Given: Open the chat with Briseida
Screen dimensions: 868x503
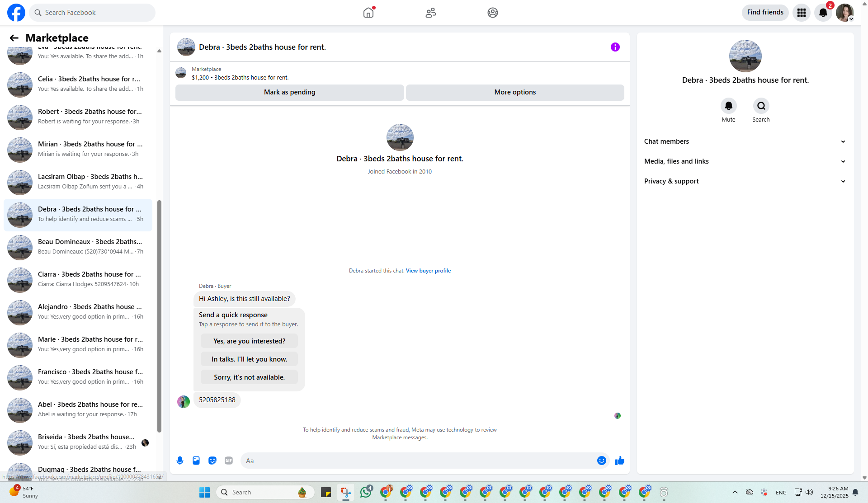Looking at the screenshot, I should pos(78,442).
